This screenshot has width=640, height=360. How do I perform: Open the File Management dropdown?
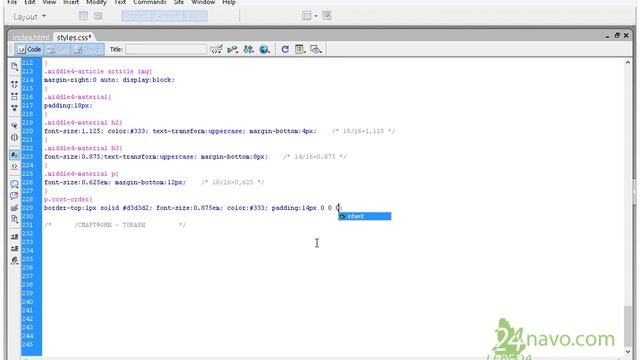tap(248, 49)
